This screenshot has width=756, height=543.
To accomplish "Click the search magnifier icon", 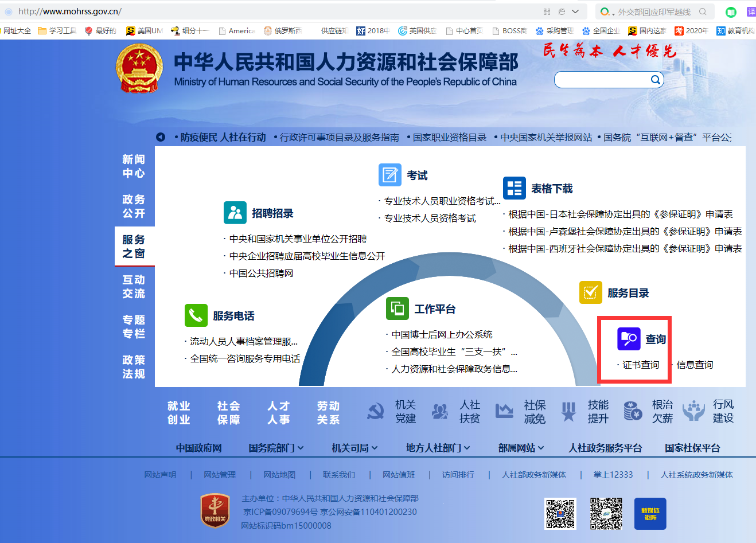I will coord(655,80).
